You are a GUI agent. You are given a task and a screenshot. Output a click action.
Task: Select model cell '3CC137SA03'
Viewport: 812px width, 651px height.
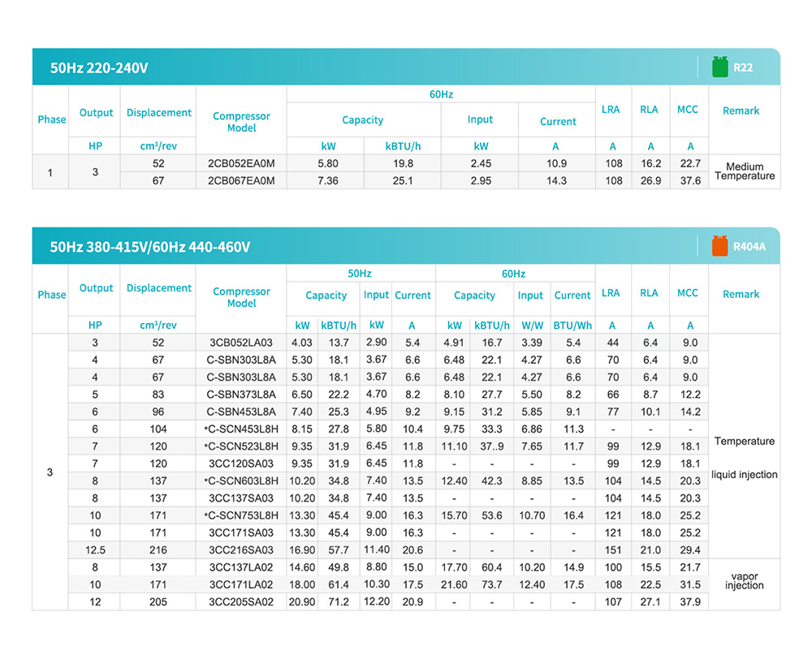241,498
